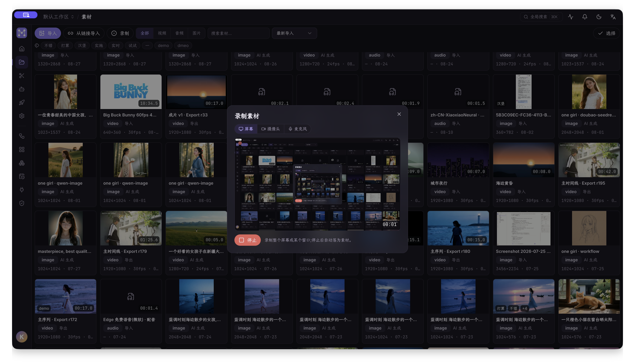635x364 pixels.
Task: Expand the 默认工作区 workspace switcher
Action: [59, 17]
